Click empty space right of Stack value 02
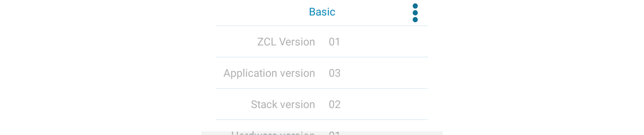The width and height of the screenshot is (644, 135). [x=386, y=104]
